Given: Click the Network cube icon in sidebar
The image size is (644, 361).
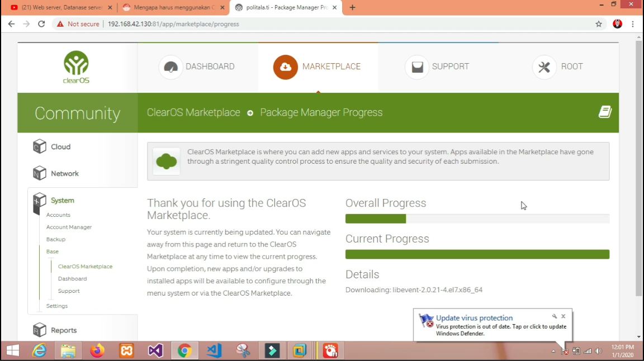Looking at the screenshot, I should [40, 173].
